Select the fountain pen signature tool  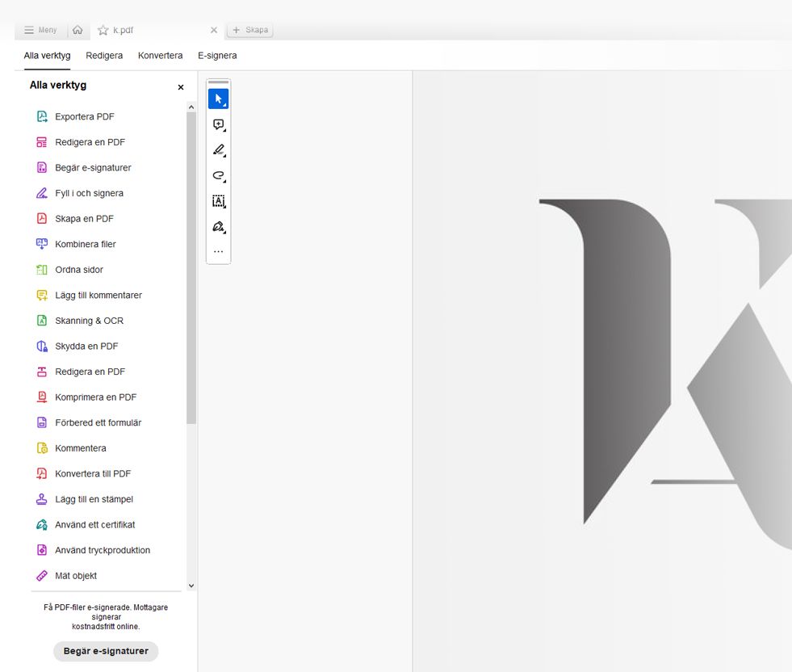218,226
